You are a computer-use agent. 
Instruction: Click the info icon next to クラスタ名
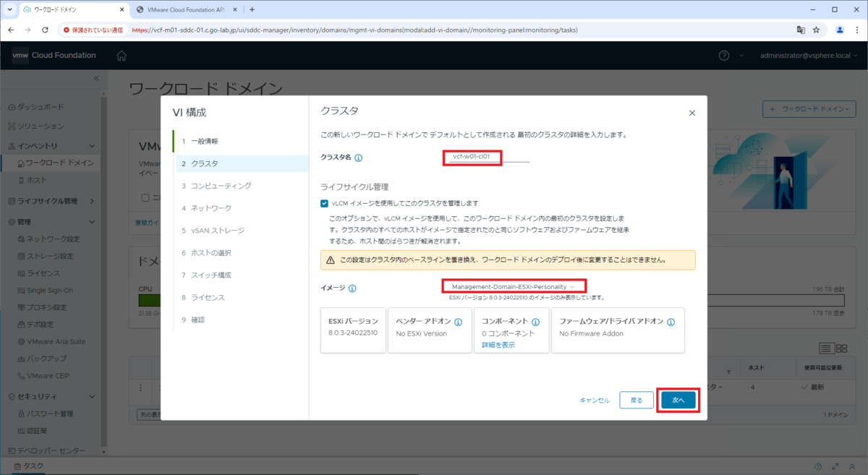[359, 158]
